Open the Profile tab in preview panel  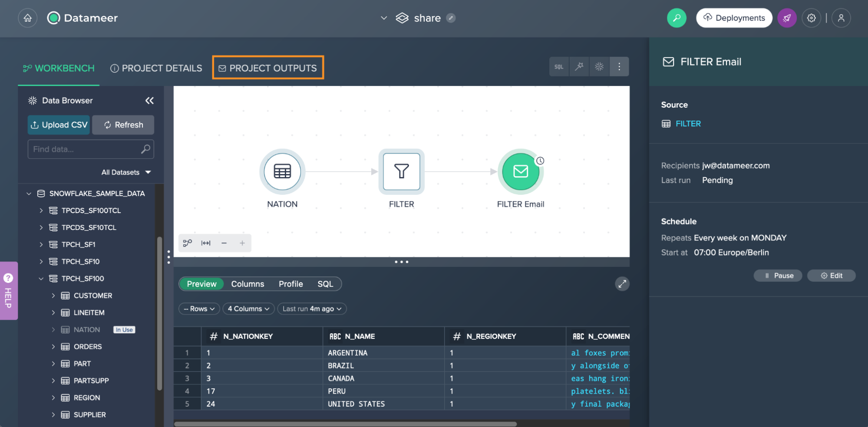pos(290,284)
